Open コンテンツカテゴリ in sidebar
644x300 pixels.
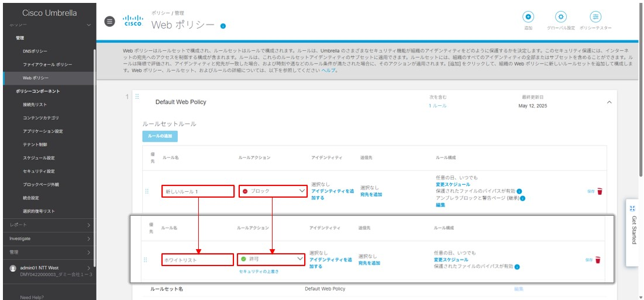tap(41, 118)
